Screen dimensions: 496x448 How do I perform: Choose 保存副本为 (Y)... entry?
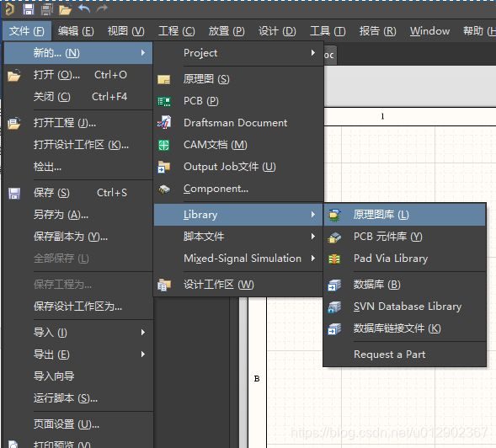(78, 237)
